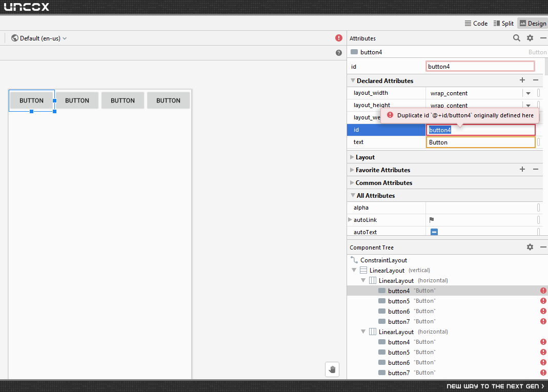Expand the Layout section
548x392 pixels.
(x=352, y=157)
